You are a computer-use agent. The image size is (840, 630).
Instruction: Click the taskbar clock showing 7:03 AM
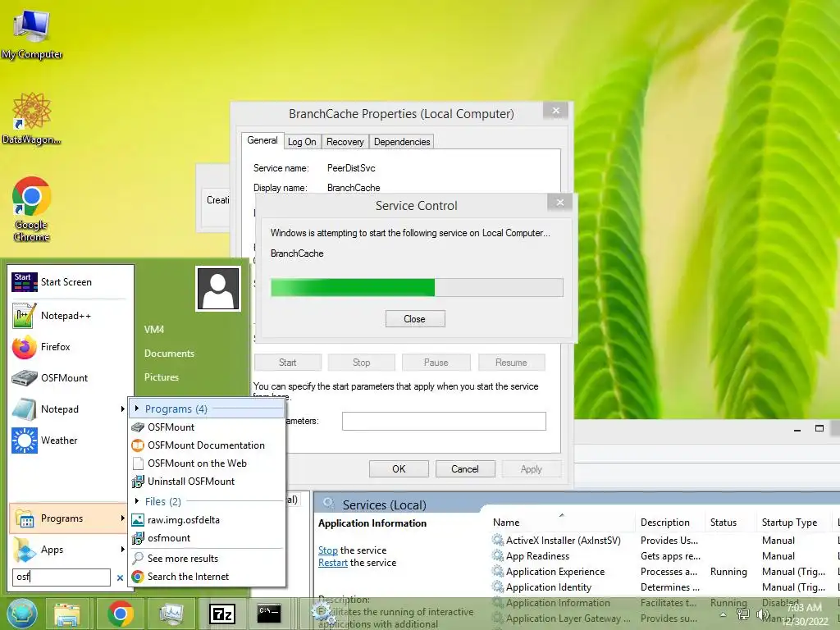pos(804,614)
